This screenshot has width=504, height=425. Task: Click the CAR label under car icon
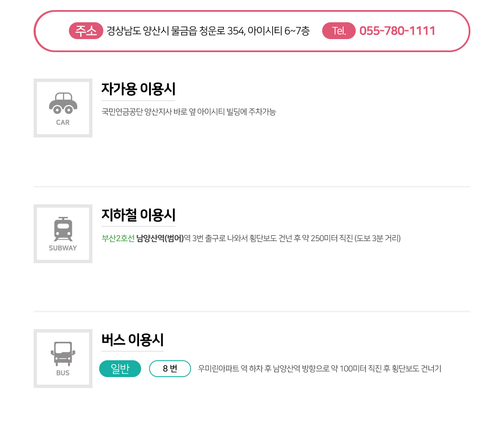click(63, 122)
